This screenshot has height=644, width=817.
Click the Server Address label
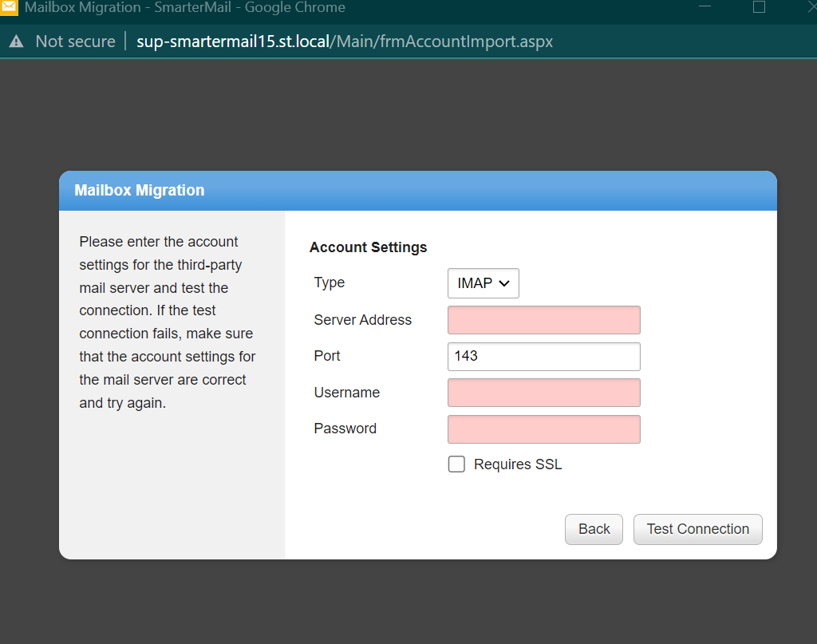point(362,320)
